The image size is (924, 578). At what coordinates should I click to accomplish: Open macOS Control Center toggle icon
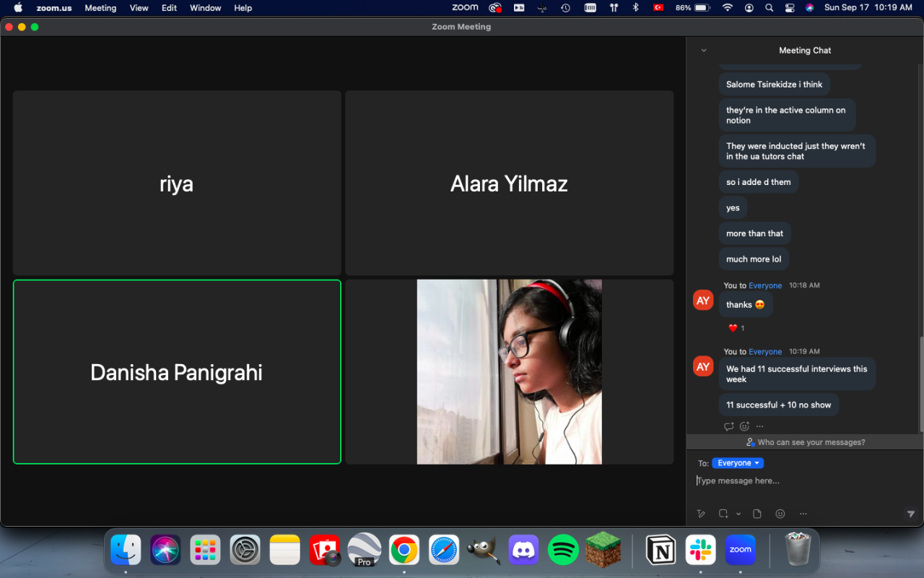[789, 8]
